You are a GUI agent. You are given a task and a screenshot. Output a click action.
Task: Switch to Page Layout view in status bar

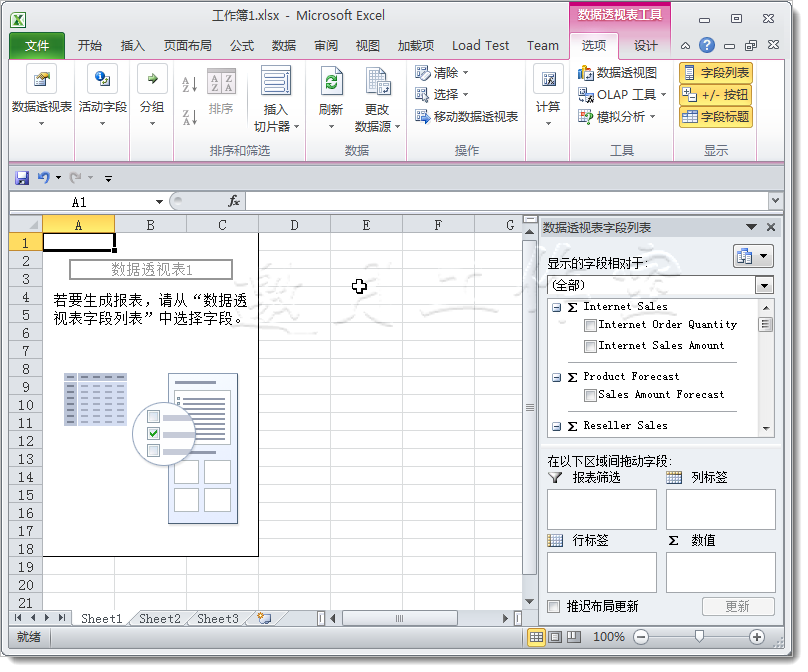[x=555, y=637]
